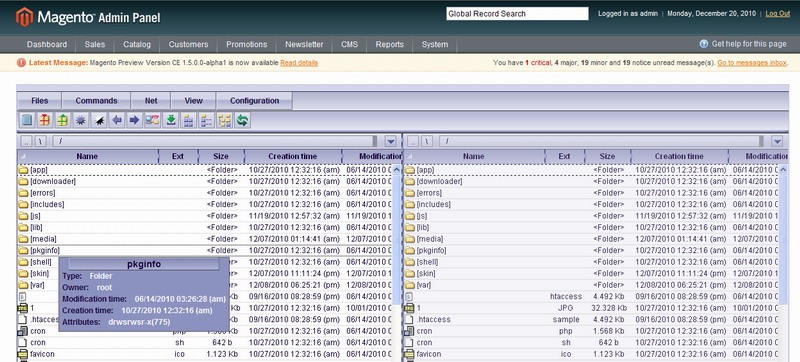Select the [media] folder in right panel

tap(430, 239)
